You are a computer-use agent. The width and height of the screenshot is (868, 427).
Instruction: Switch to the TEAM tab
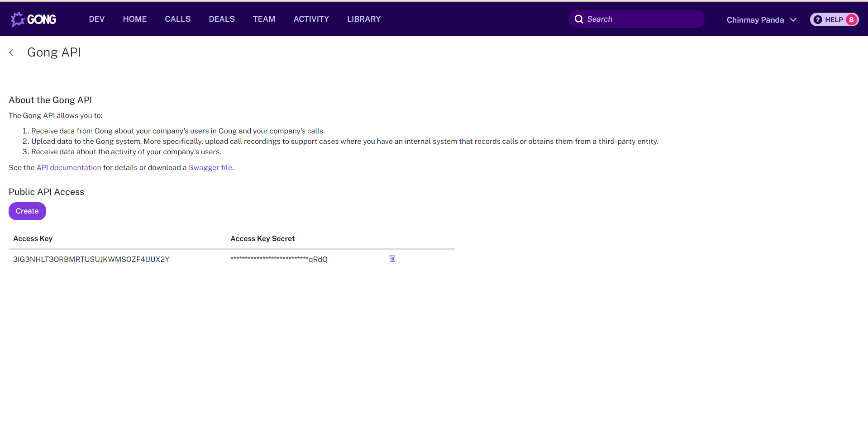click(x=264, y=19)
